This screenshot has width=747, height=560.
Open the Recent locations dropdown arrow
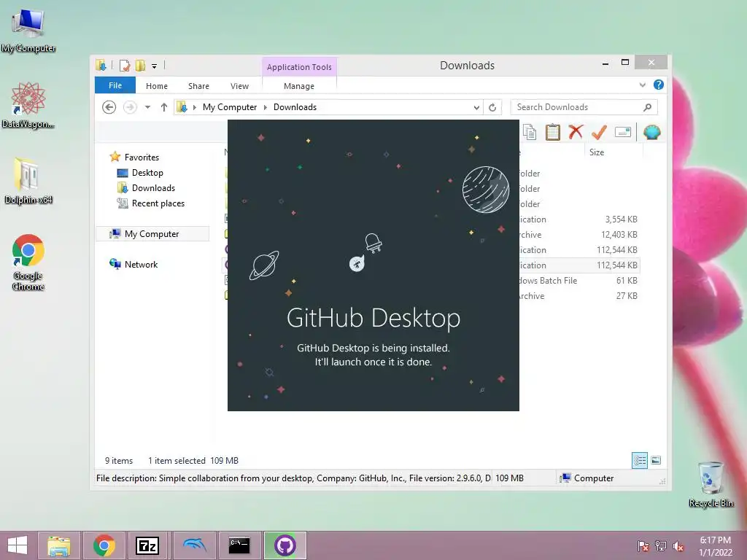147,107
